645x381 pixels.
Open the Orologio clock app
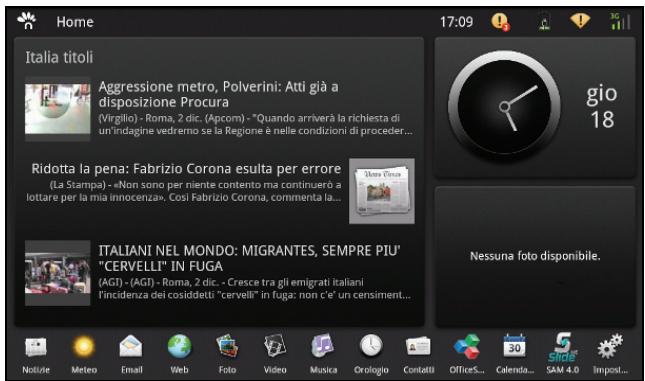coord(371,346)
